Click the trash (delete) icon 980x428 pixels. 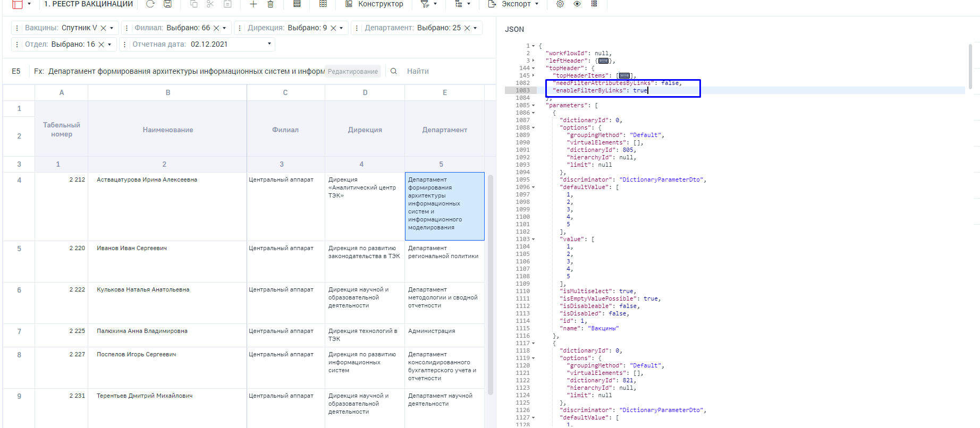pos(271,4)
